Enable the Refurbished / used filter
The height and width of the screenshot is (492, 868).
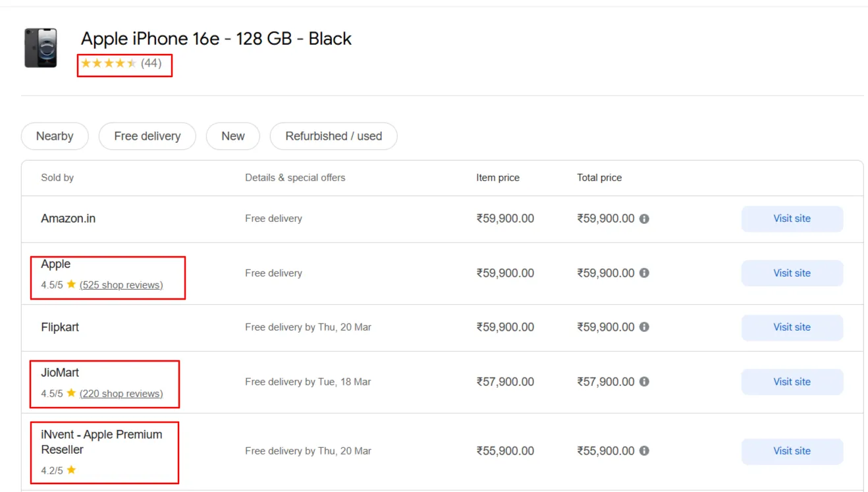(333, 136)
